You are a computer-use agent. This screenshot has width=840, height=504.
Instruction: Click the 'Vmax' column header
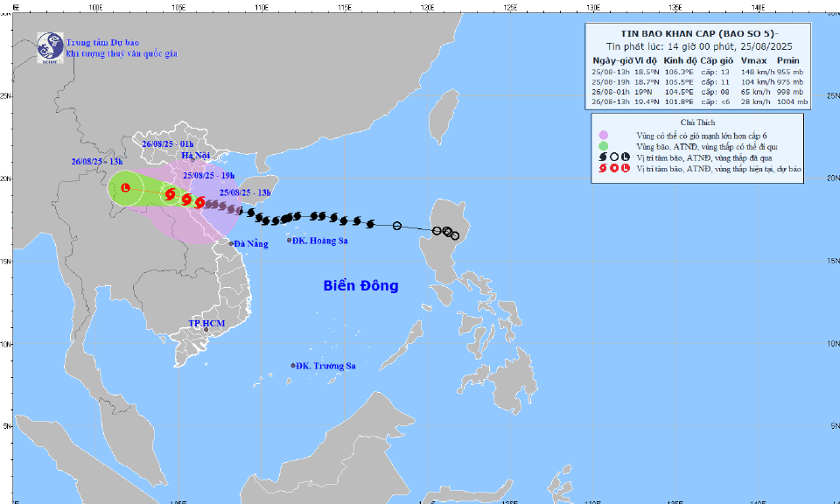coord(753,60)
